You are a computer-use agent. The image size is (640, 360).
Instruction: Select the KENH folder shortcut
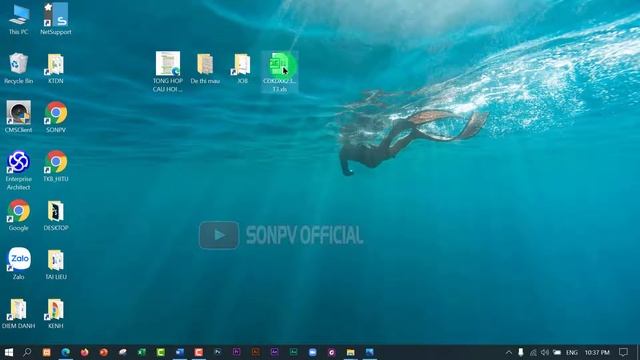tap(56, 313)
